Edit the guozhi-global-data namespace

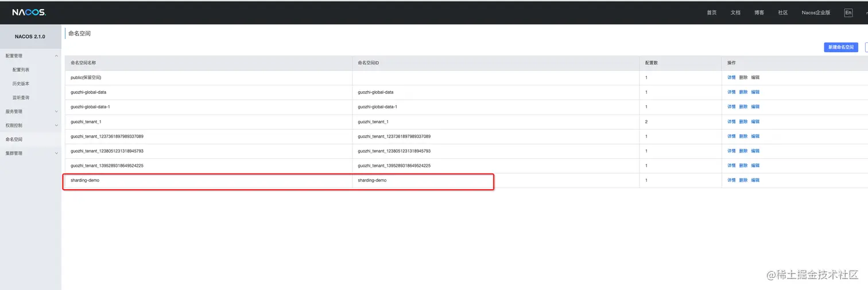[755, 92]
